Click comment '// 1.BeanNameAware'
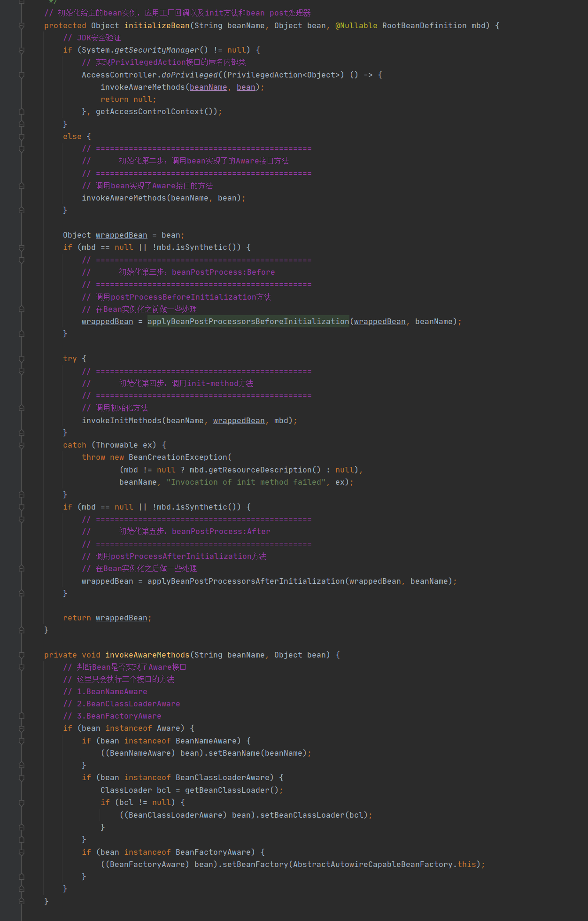The height and width of the screenshot is (921, 588). (105, 692)
